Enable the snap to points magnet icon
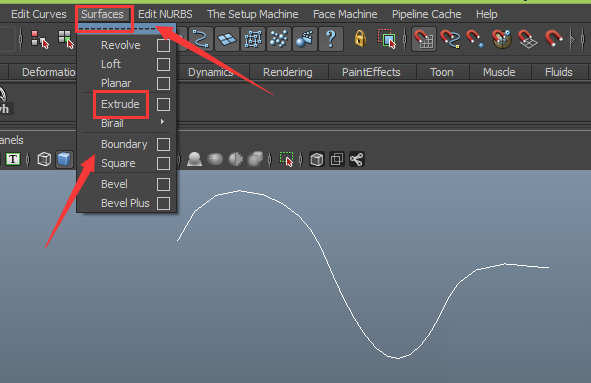Image resolution: width=591 pixels, height=383 pixels. click(475, 39)
